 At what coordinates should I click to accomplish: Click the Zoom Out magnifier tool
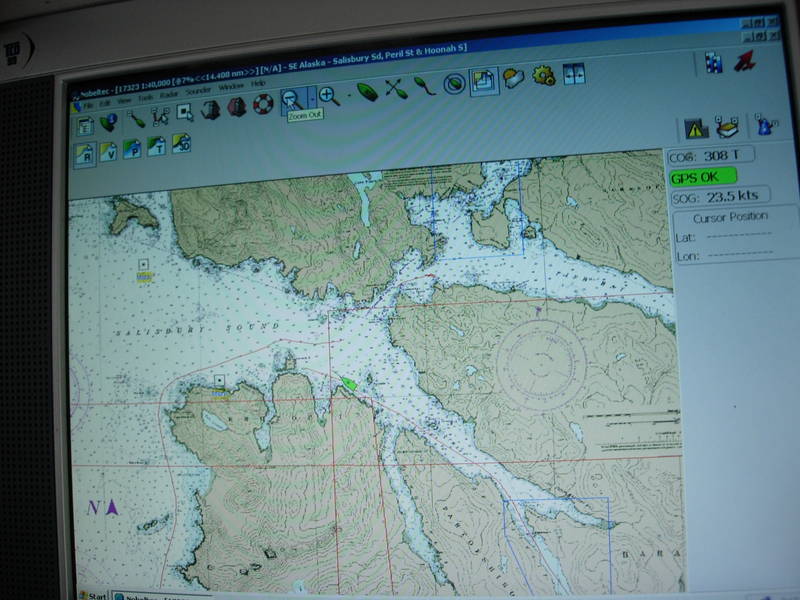pyautogui.click(x=291, y=98)
